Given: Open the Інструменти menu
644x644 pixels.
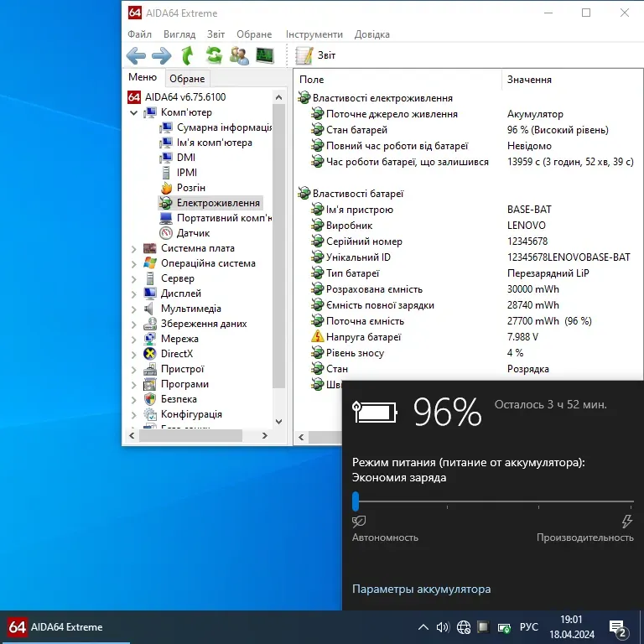Looking at the screenshot, I should click(x=314, y=34).
